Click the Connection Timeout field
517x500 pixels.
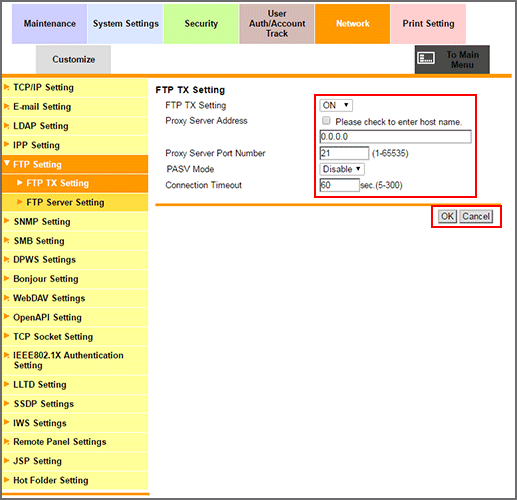(339, 185)
